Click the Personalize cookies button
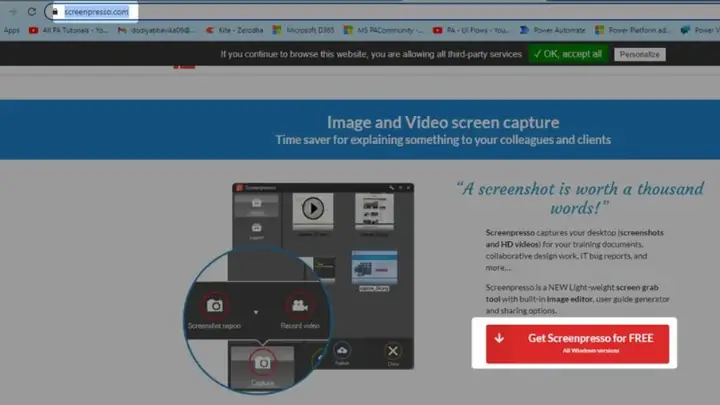The image size is (720, 405). 640,55
